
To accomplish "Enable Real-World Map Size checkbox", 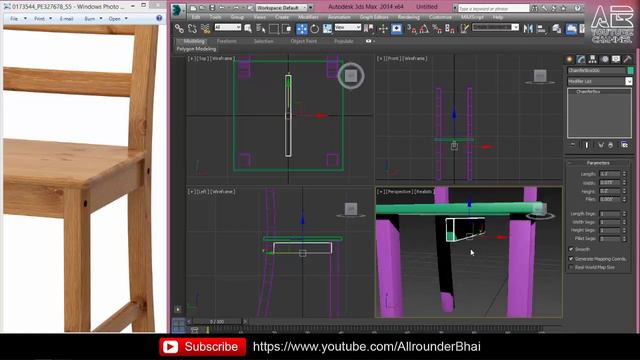I will (571, 267).
